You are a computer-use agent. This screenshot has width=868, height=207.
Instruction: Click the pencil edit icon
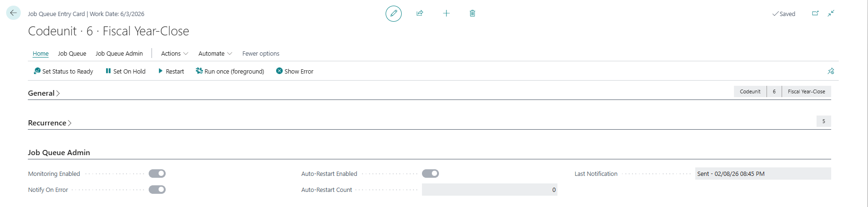point(394,14)
